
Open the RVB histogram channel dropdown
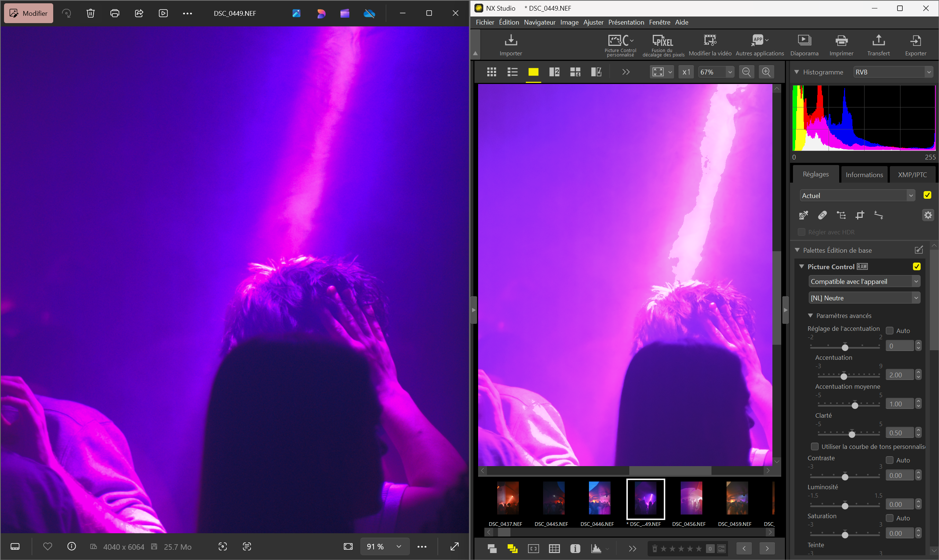tap(892, 72)
